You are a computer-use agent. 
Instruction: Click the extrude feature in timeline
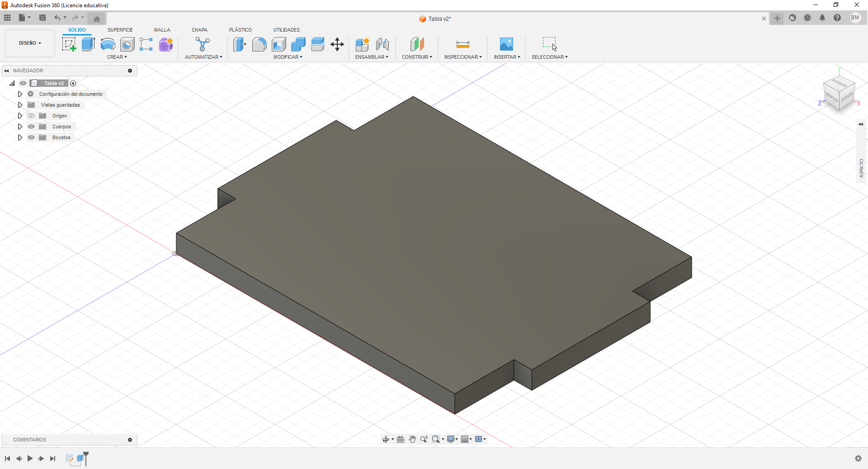pyautogui.click(x=80, y=458)
